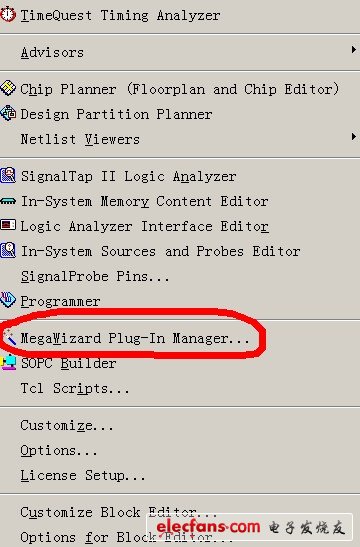
Task: Click the Chip Planner icon
Action: pos(8,88)
